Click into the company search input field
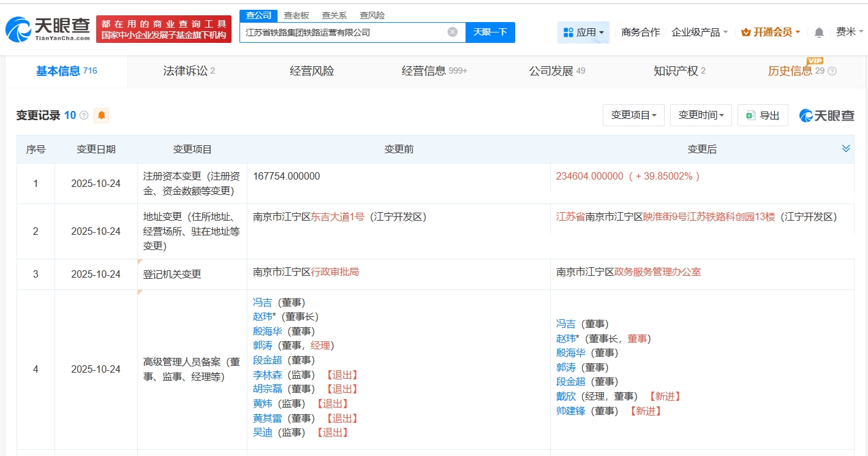 click(343, 32)
